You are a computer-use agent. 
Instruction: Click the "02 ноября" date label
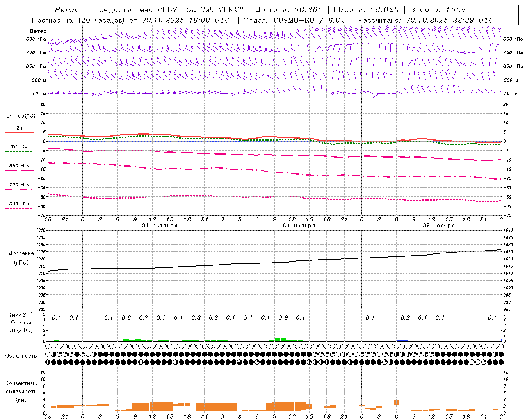438,226
